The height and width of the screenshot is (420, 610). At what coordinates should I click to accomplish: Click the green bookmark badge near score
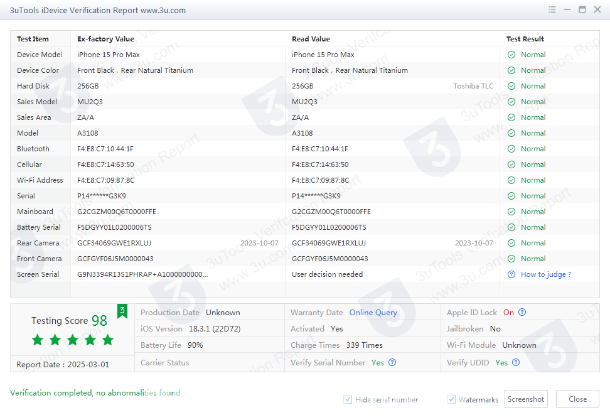122,311
